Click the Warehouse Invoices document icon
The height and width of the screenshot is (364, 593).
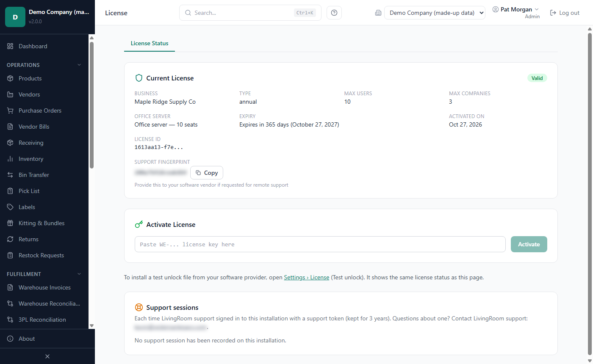pos(10,287)
